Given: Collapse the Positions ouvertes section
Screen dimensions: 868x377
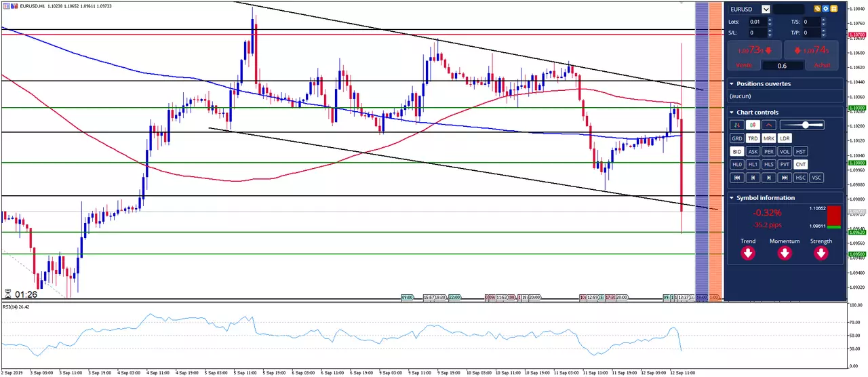Looking at the screenshot, I should (x=732, y=84).
